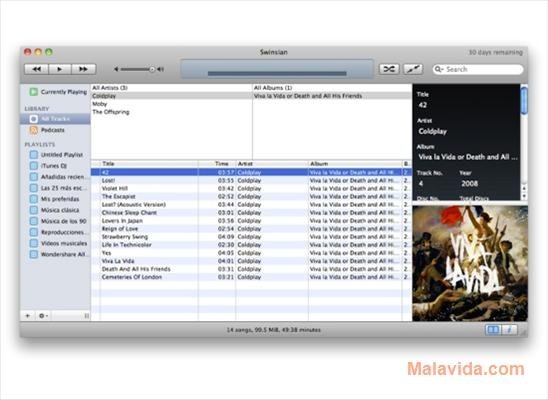
Task: Start playback with the play button
Action: coord(60,69)
